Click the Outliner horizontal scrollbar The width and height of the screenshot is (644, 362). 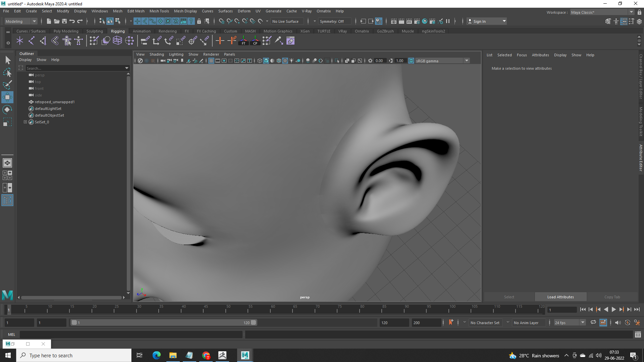point(71,297)
